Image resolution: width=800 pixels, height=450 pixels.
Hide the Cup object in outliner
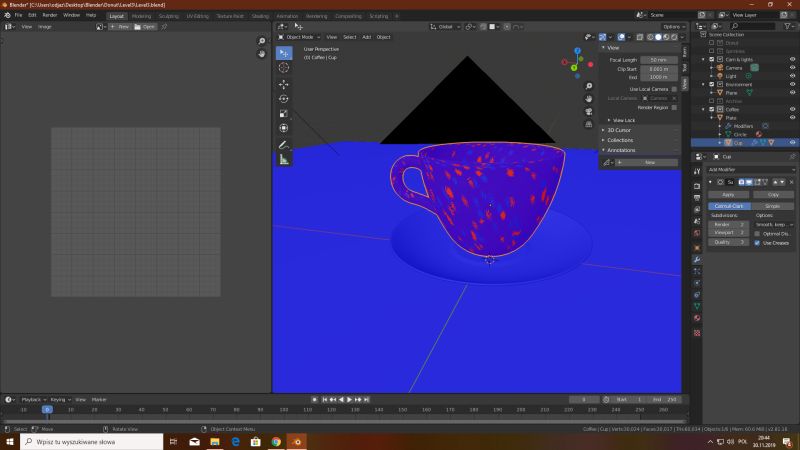tap(792, 143)
